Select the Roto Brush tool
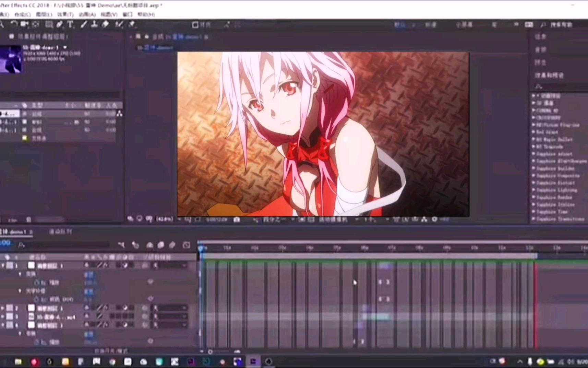 (x=119, y=24)
